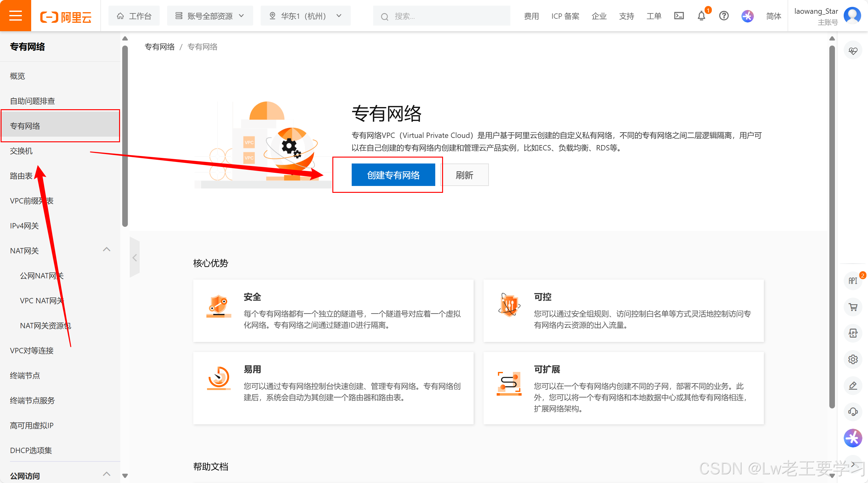This screenshot has width=868, height=483.
Task: Open notifications bell
Action: click(x=701, y=16)
